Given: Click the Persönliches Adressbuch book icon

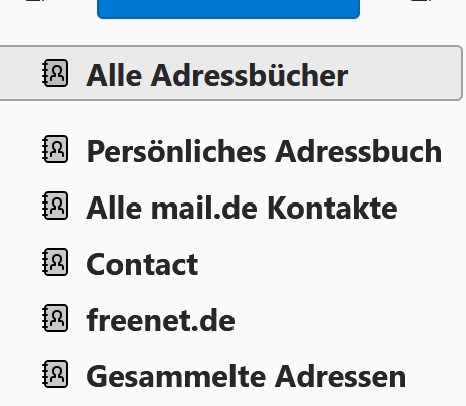Looking at the screenshot, I should (x=55, y=149).
